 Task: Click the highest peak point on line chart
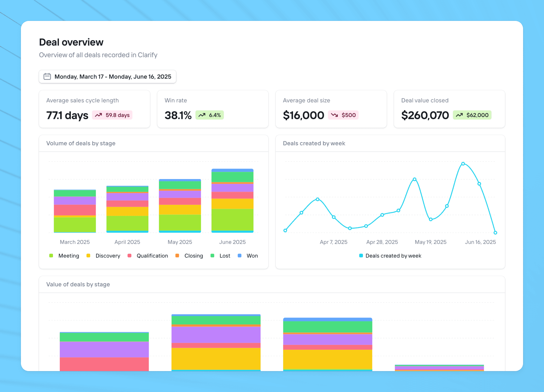coord(463,164)
